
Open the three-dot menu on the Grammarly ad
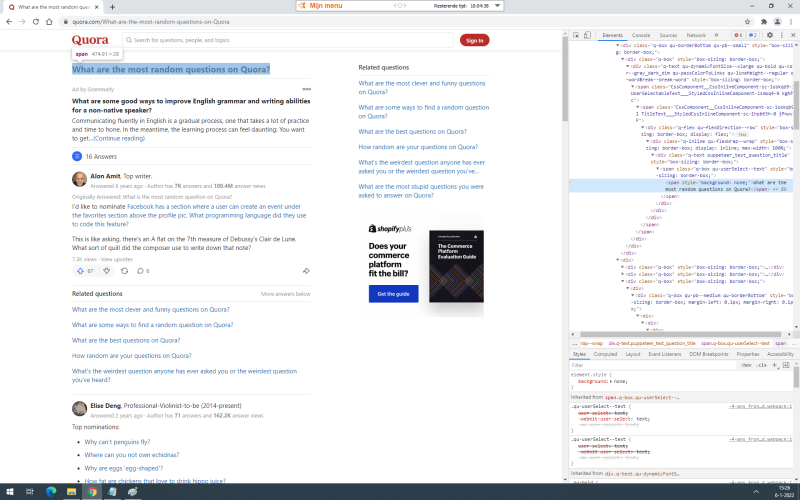click(306, 89)
